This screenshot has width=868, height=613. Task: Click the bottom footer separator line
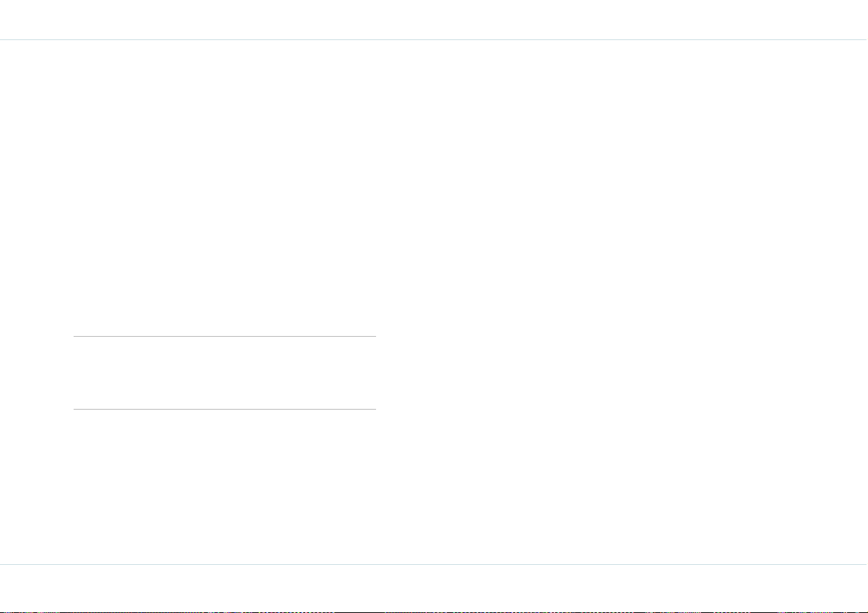(434, 564)
